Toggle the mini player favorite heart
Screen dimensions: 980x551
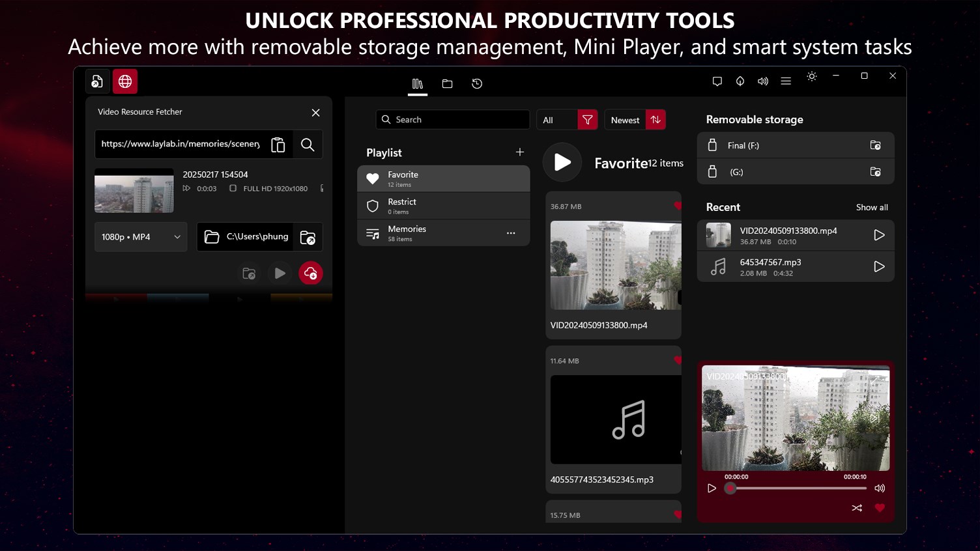pyautogui.click(x=880, y=508)
